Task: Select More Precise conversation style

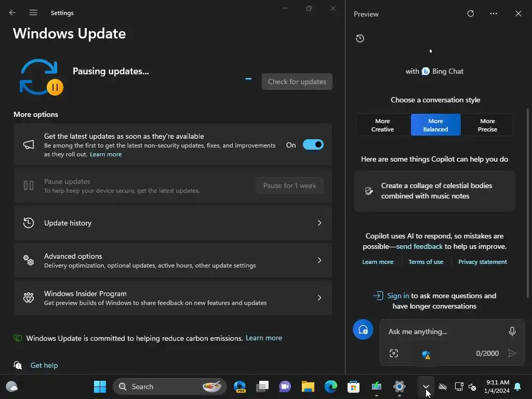Action: (487, 125)
